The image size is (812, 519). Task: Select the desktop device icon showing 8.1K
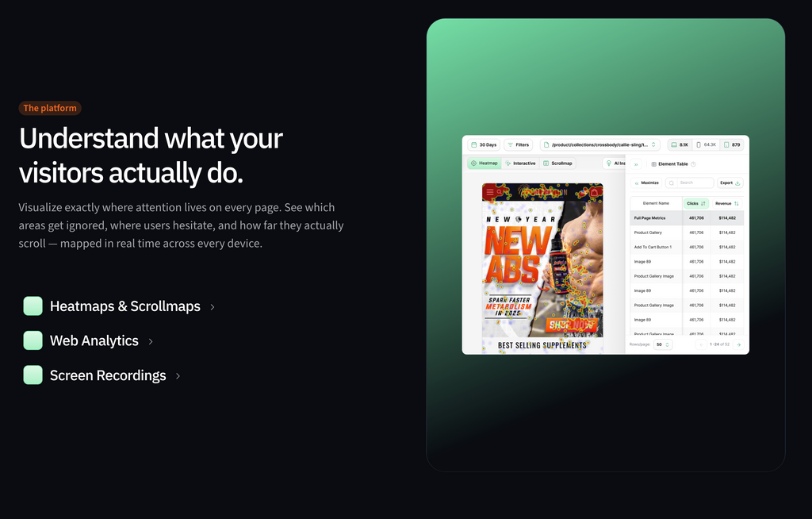(x=680, y=144)
